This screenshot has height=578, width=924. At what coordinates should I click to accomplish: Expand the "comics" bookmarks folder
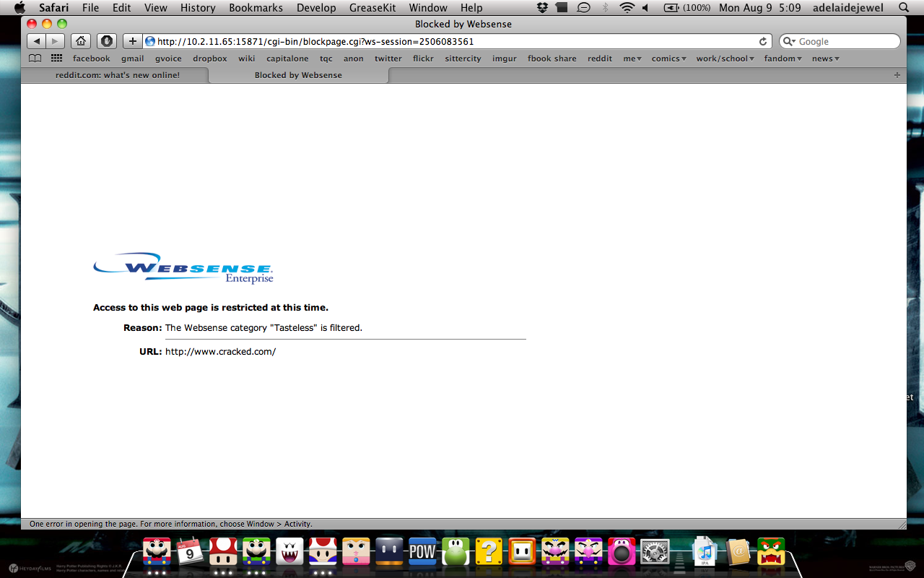(669, 59)
